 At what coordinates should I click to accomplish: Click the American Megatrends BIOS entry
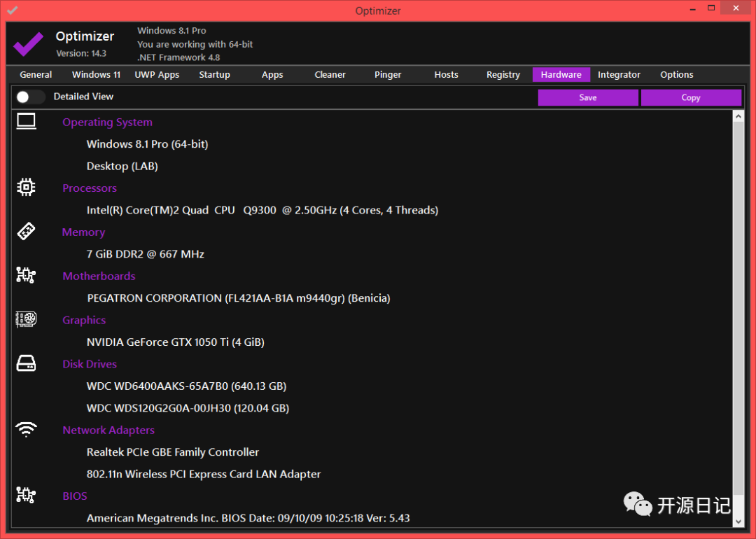248,518
